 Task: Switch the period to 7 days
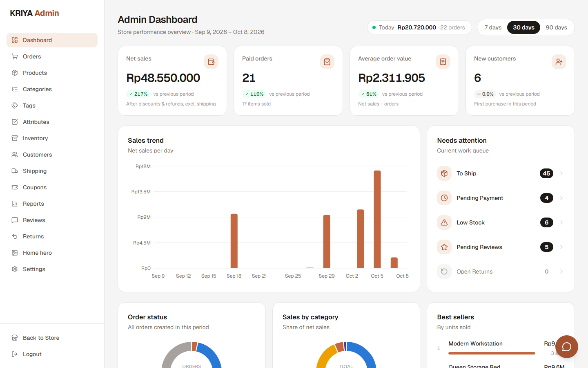493,27
